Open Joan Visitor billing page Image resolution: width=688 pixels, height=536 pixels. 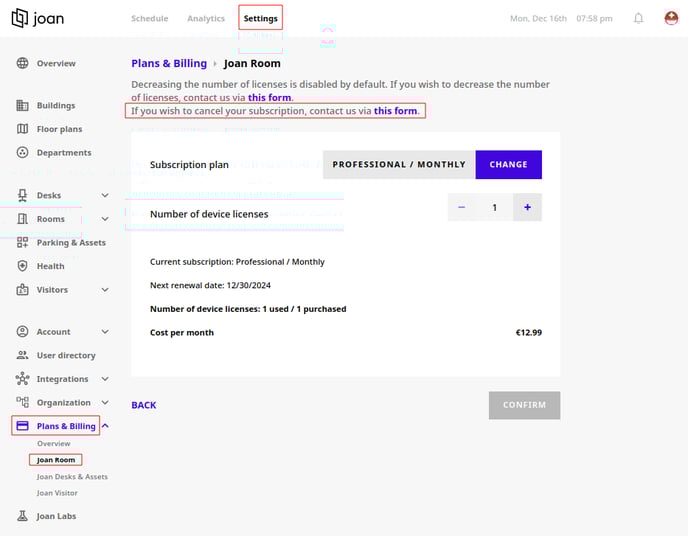pos(57,493)
